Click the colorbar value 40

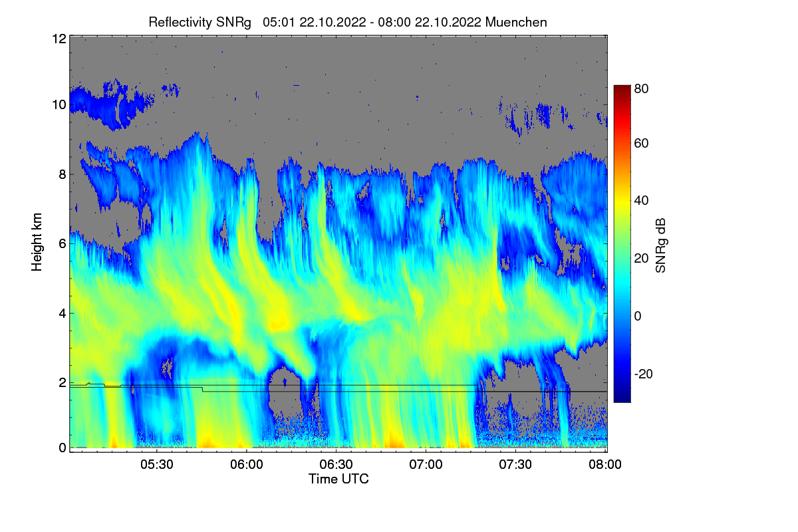pos(642,201)
